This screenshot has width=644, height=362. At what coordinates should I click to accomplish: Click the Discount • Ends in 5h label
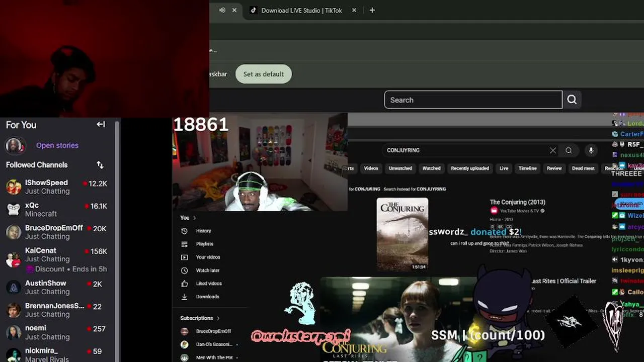click(x=71, y=269)
